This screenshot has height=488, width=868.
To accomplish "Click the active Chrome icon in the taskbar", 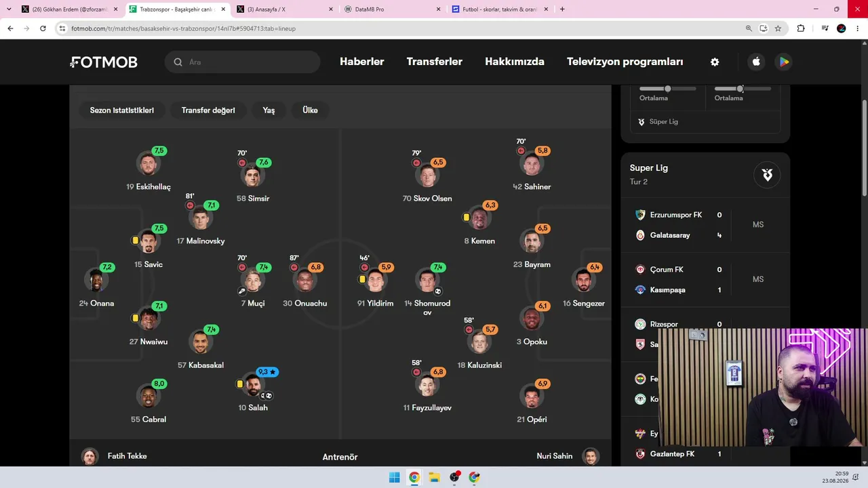I will 414,477.
